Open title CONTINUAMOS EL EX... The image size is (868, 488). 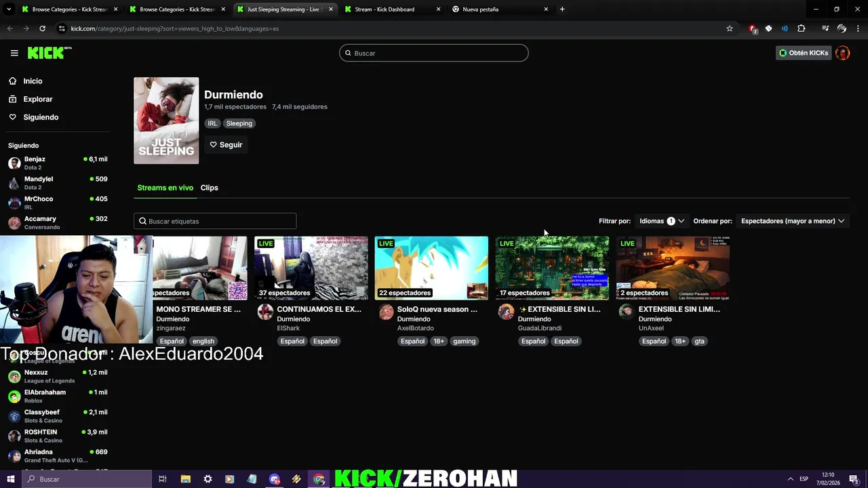(319, 309)
